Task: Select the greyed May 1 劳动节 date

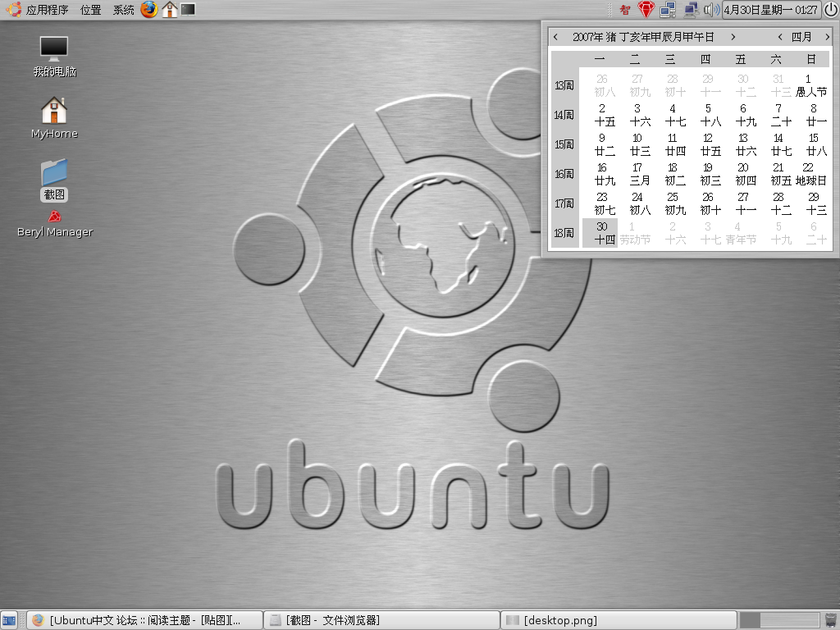Action: pyautogui.click(x=636, y=233)
